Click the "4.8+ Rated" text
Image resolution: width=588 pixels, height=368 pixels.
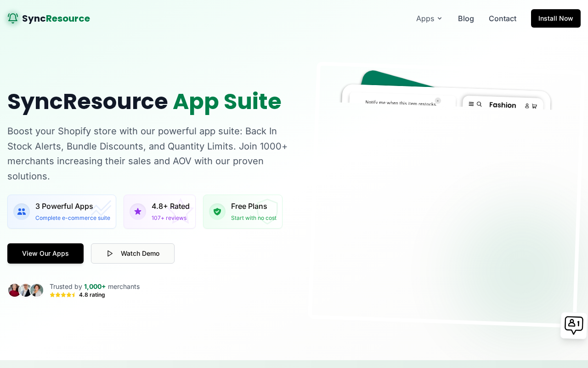[170, 206]
